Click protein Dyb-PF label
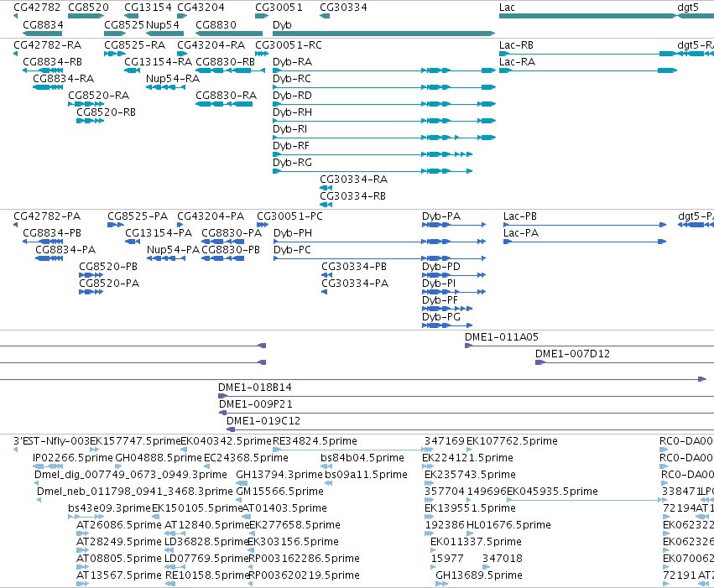The image size is (714, 588). [x=440, y=300]
